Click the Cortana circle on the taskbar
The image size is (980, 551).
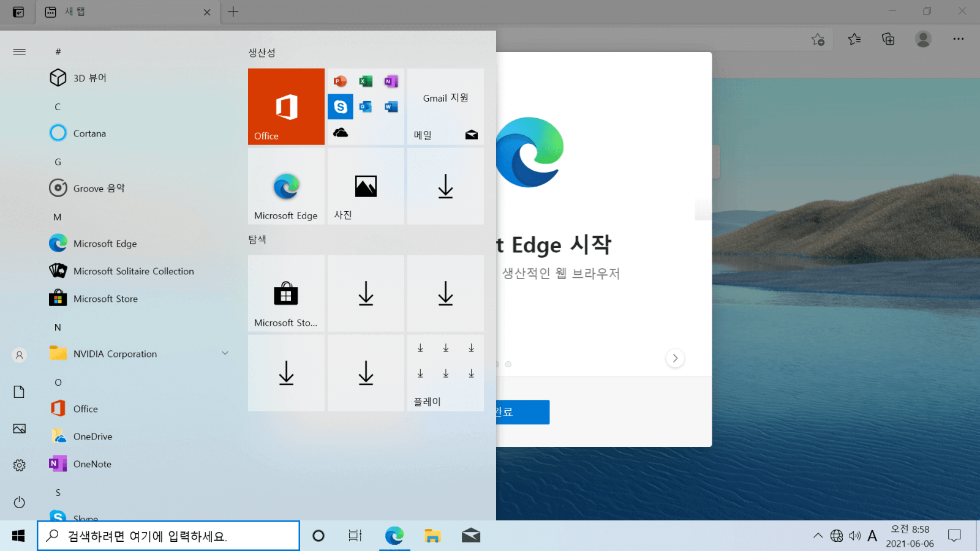tap(318, 536)
